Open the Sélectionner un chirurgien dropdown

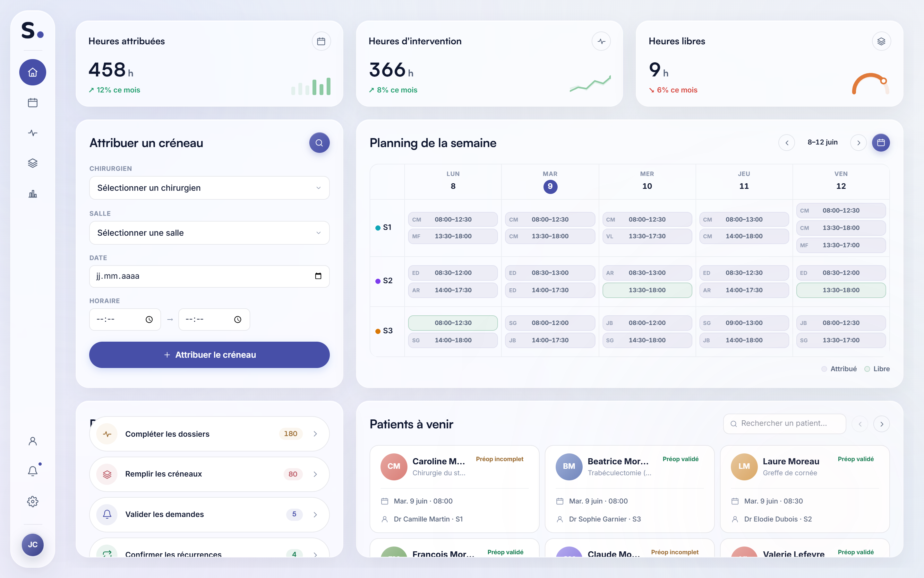[x=209, y=188]
